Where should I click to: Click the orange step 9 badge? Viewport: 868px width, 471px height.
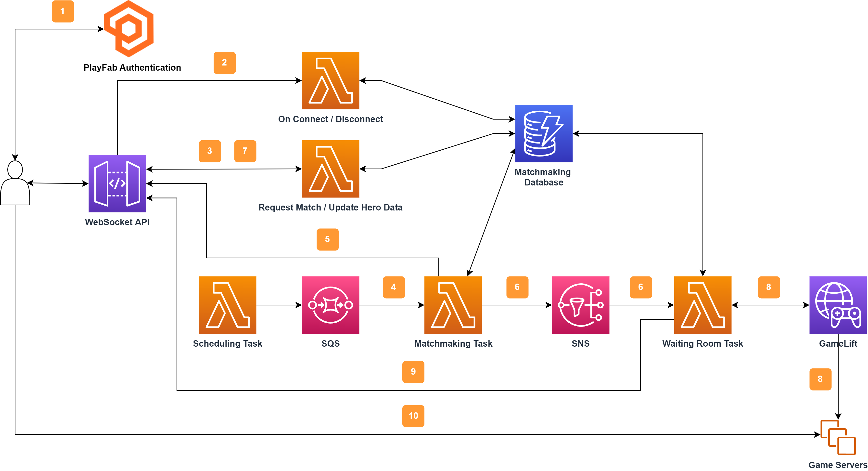413,372
